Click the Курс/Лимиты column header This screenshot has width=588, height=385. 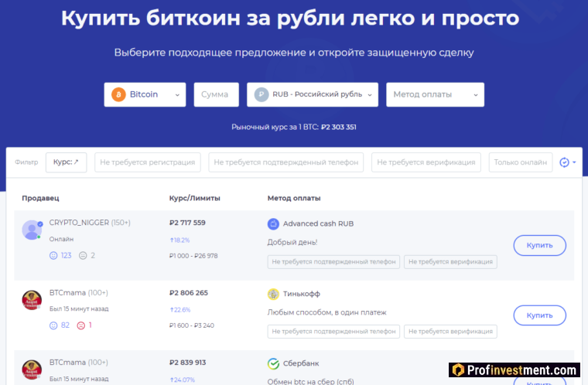pyautogui.click(x=195, y=198)
